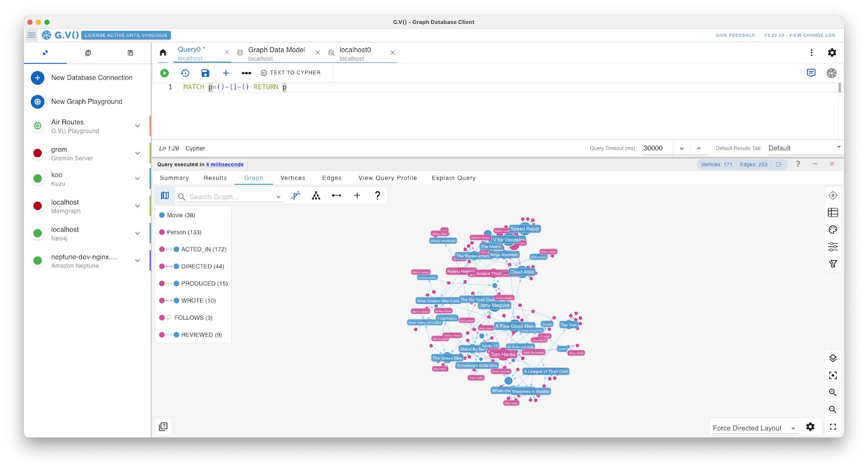Click the Give Feedback link
The width and height of the screenshot is (868, 469).
(x=735, y=35)
